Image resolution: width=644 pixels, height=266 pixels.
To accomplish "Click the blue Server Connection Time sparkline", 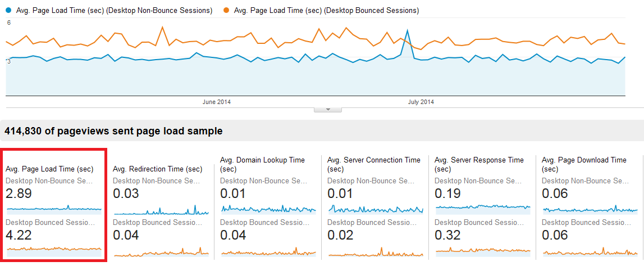I will [375, 209].
